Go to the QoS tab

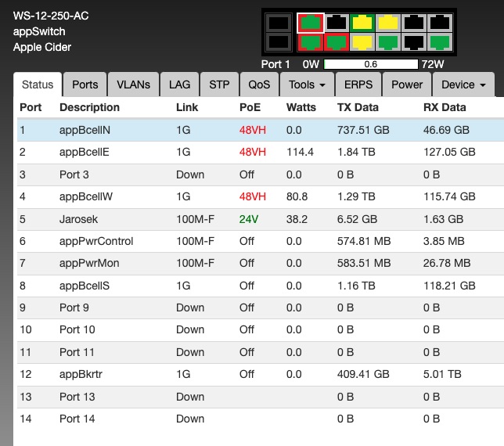[259, 85]
